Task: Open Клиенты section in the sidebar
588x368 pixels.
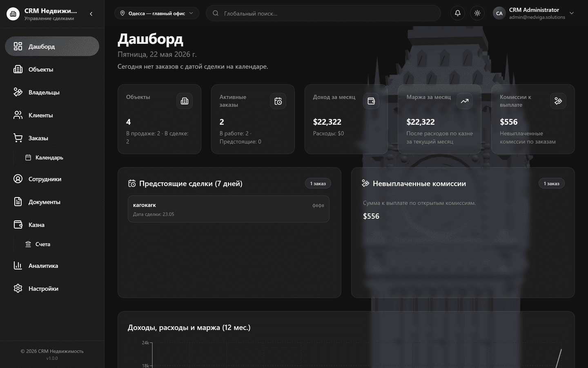Action: coord(52,115)
